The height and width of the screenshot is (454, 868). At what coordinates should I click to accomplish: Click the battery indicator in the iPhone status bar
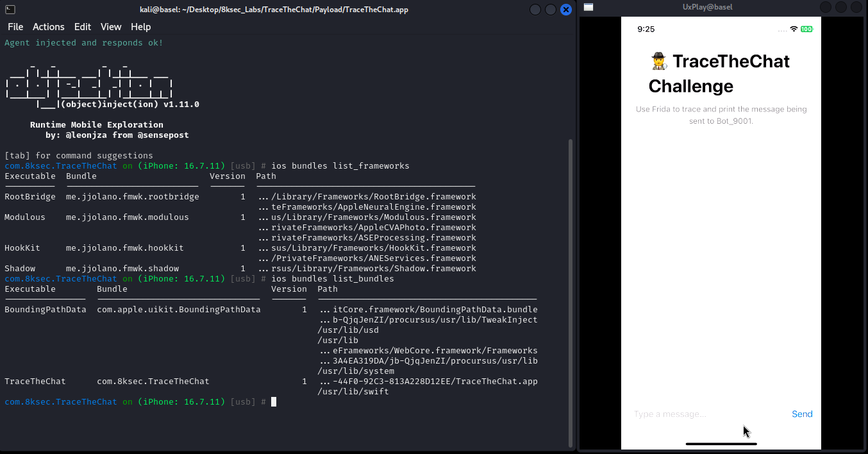click(x=806, y=29)
